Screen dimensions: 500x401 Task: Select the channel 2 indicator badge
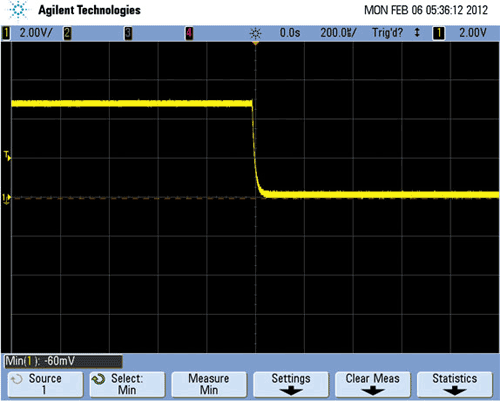(67, 33)
